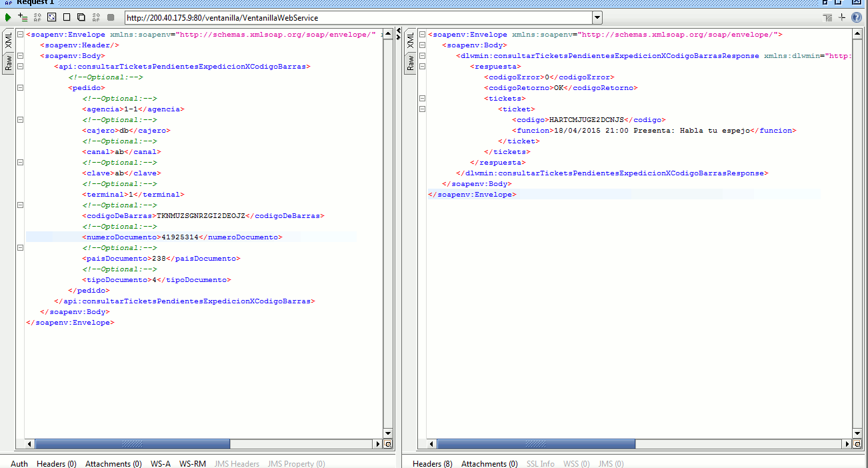The image size is (868, 468).
Task: Click the tab layout icon beside the plus
Action: (x=827, y=17)
